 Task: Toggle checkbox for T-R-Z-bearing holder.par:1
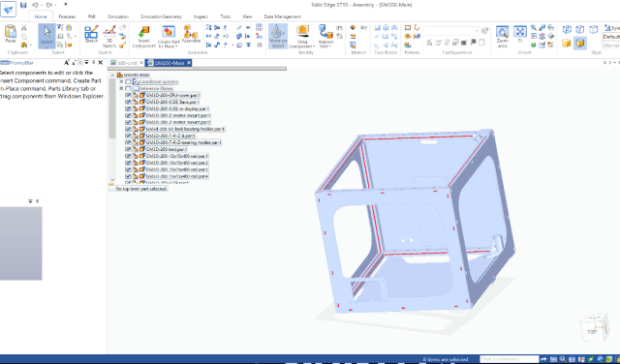[128, 142]
